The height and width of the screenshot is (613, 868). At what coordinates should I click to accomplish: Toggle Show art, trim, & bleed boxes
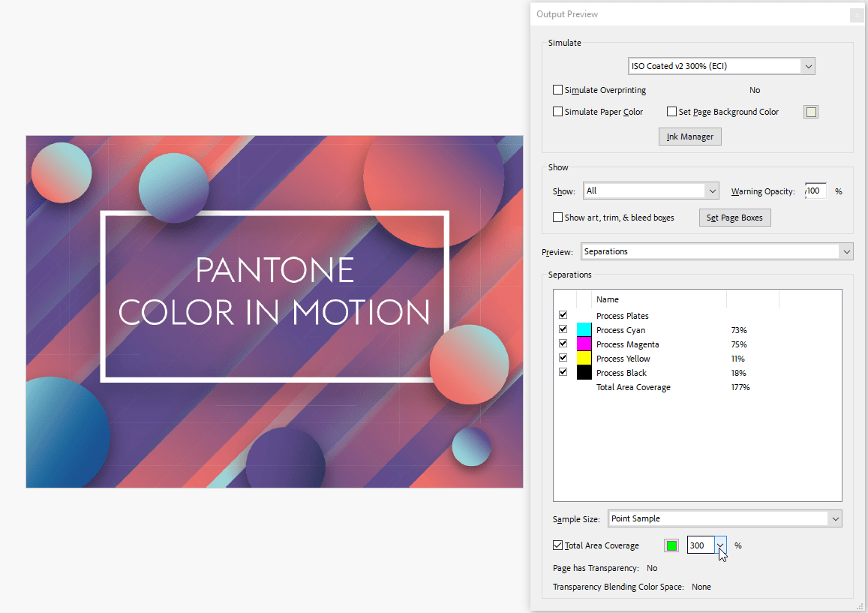click(x=557, y=218)
